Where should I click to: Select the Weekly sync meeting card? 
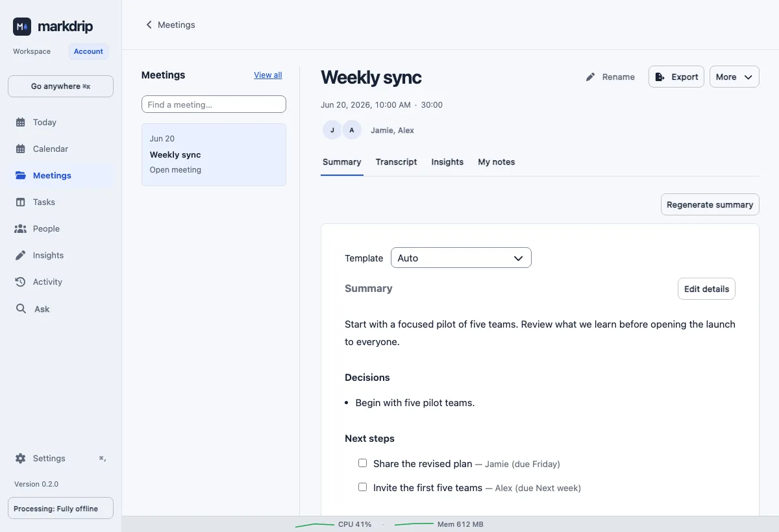[x=214, y=154]
